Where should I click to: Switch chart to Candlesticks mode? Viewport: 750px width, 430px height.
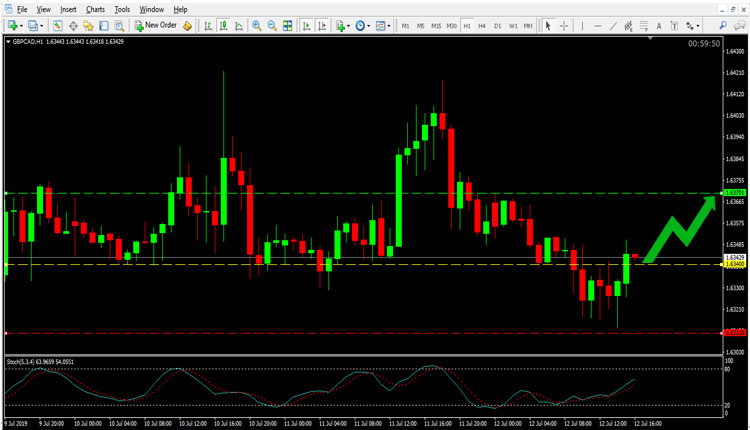[x=222, y=25]
